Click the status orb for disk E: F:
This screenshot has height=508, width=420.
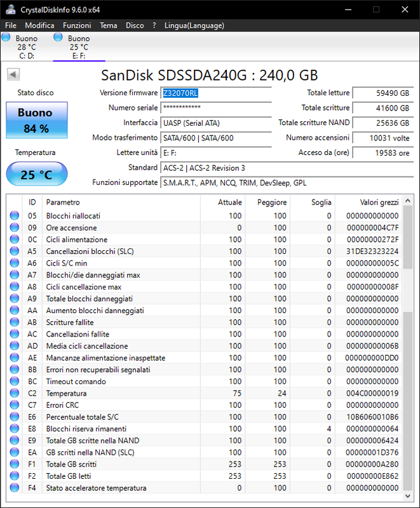click(x=58, y=37)
